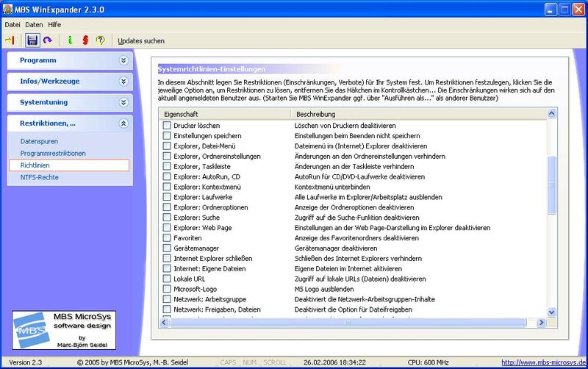Select 'NTFS-Rechte' in the sidebar
The image size is (588, 369).
40,177
